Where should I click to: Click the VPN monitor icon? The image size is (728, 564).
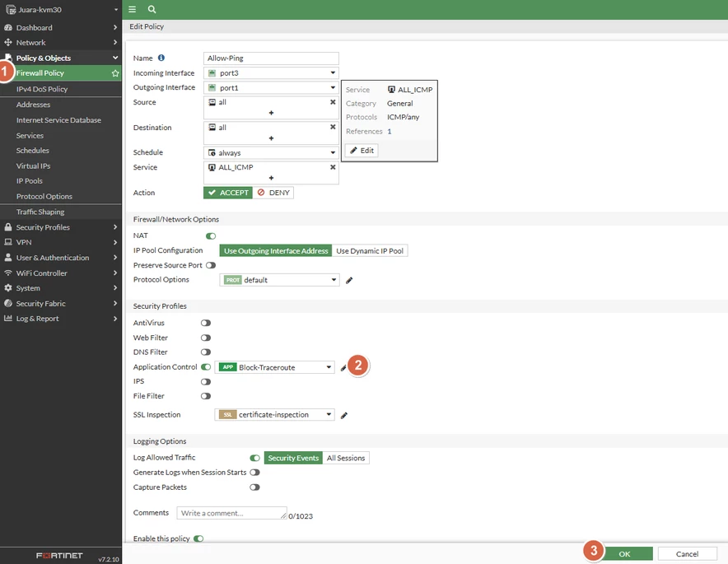pos(8,242)
